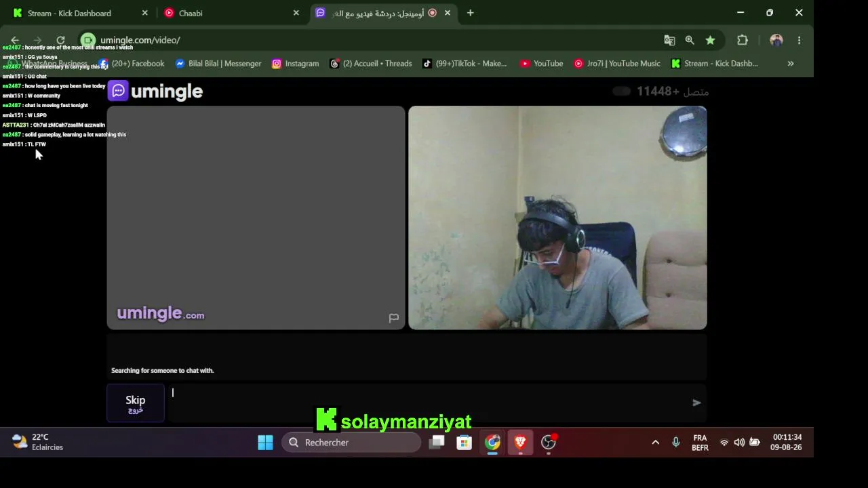
Task: Click the microphone tray icon
Action: point(675,443)
